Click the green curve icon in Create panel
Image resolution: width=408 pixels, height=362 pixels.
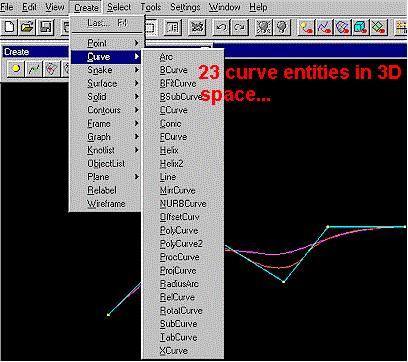[x=33, y=69]
